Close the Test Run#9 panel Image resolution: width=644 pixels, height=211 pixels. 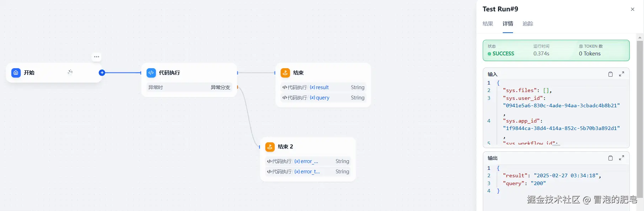click(x=633, y=9)
